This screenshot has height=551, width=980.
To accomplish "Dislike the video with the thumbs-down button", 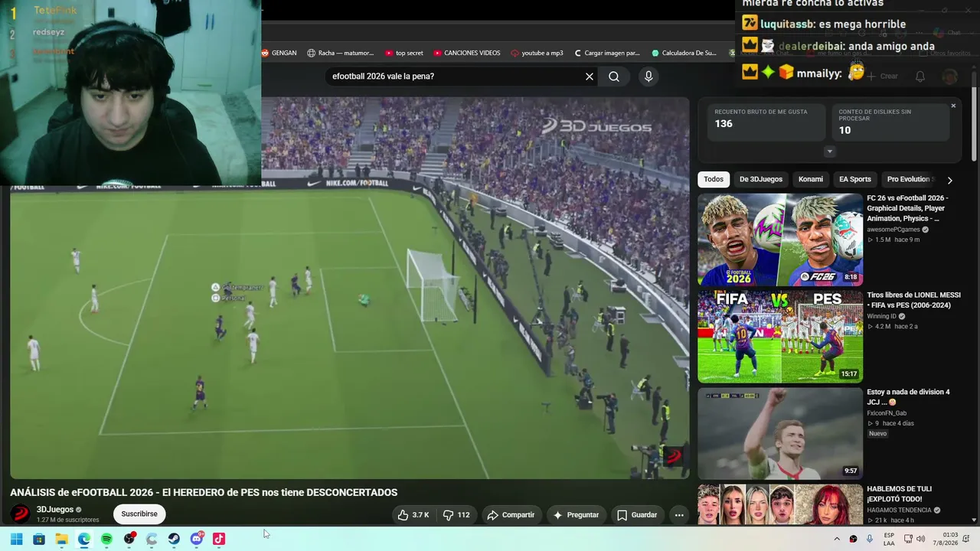I will point(456,515).
